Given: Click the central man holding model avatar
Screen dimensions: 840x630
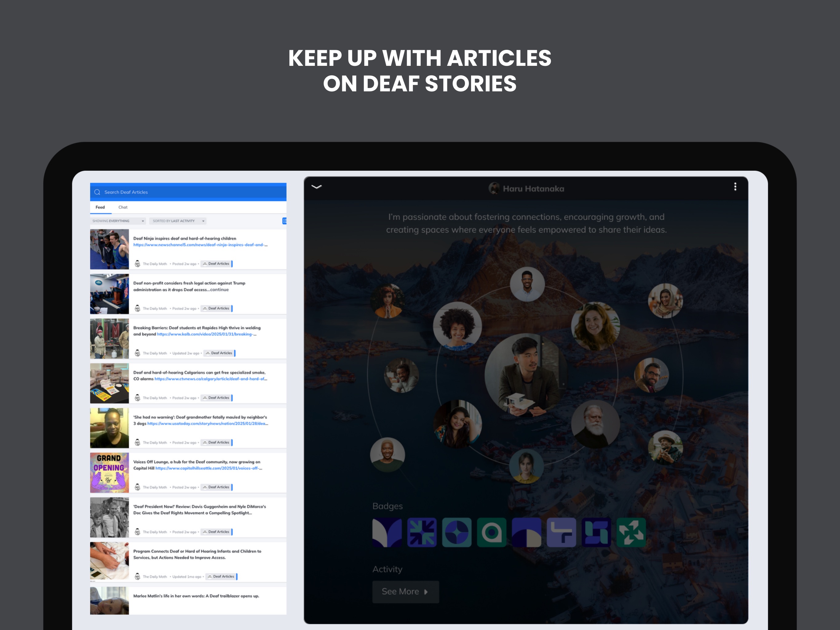Looking at the screenshot, I should (x=526, y=375).
